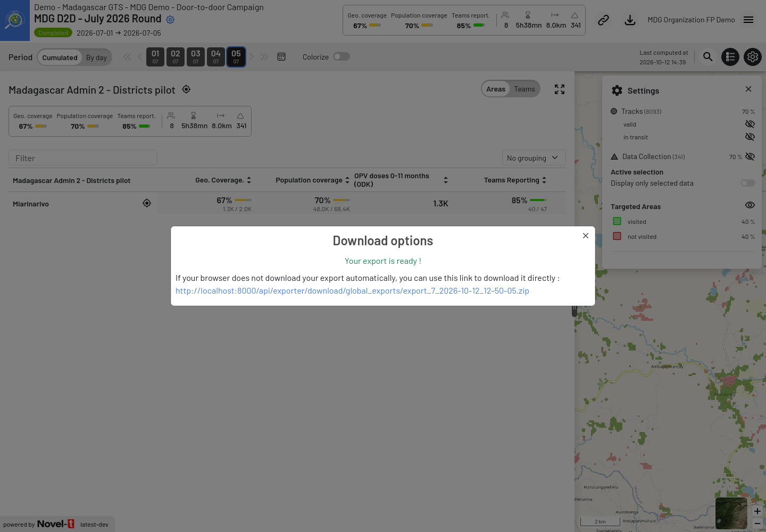Image resolution: width=766 pixels, height=532 pixels.
Task: Open the No grouping dropdown
Action: (534, 157)
